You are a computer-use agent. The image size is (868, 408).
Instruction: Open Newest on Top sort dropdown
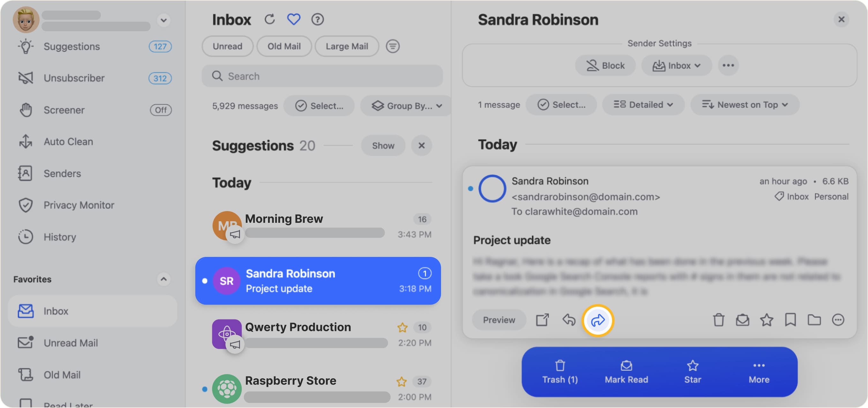point(745,105)
